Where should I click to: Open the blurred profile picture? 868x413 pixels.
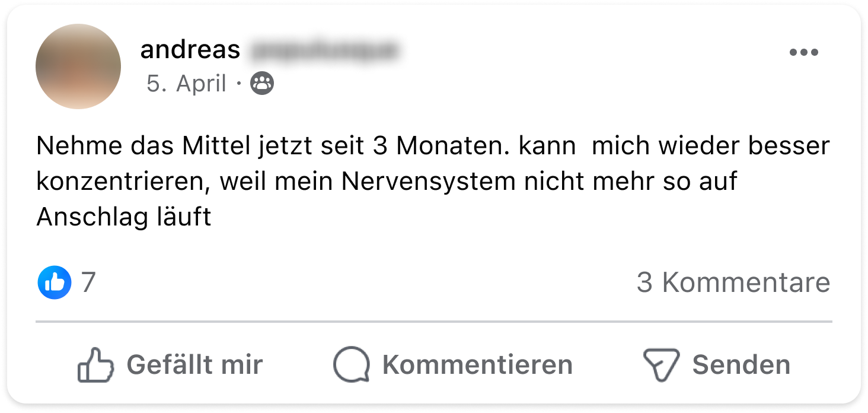[78, 66]
